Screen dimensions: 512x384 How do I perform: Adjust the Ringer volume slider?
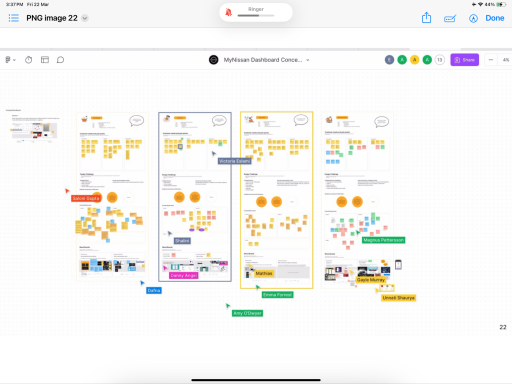tap(256, 15)
